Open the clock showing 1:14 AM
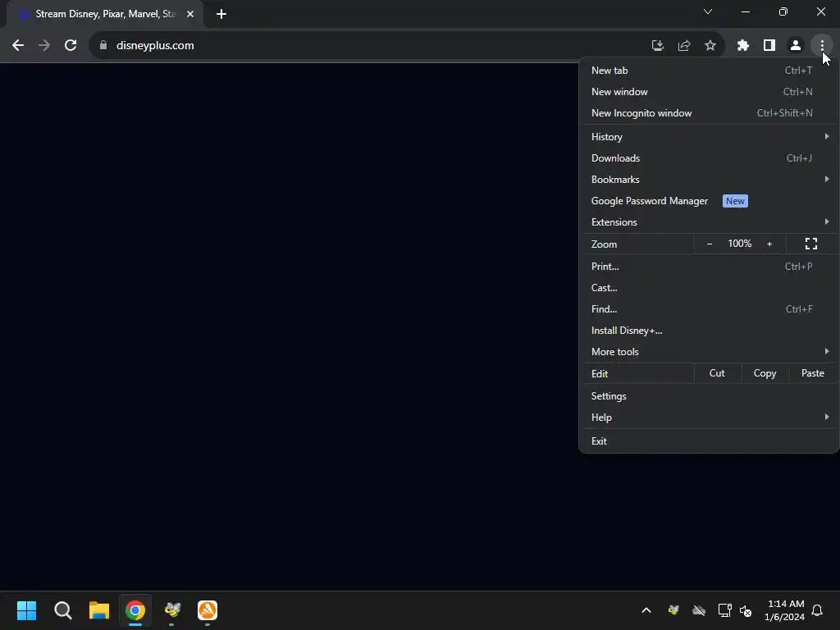The height and width of the screenshot is (630, 840). [785, 610]
